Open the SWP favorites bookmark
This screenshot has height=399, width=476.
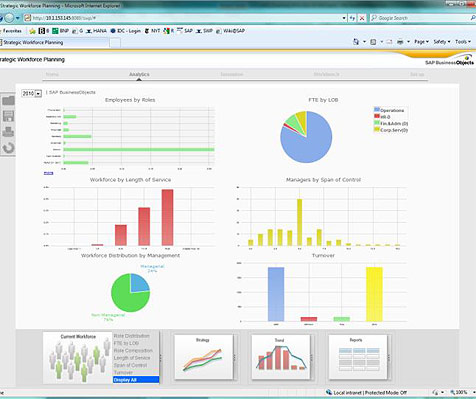pyautogui.click(x=204, y=31)
